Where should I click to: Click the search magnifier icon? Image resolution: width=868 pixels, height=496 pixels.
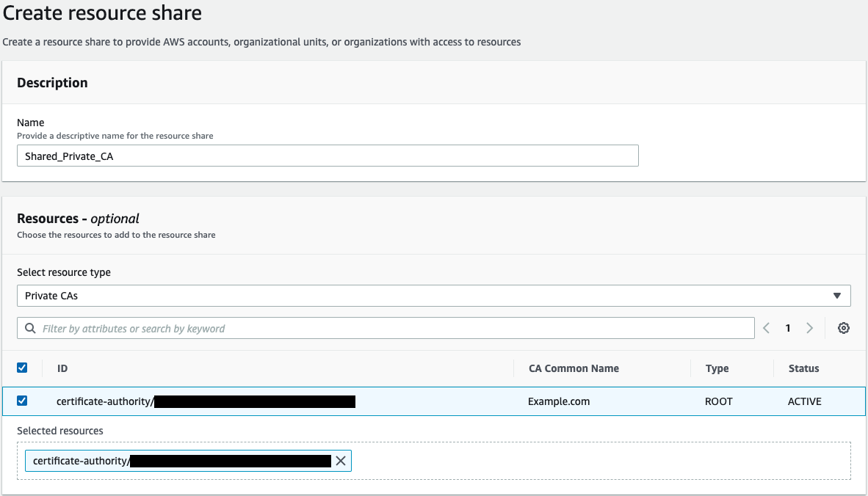[30, 328]
